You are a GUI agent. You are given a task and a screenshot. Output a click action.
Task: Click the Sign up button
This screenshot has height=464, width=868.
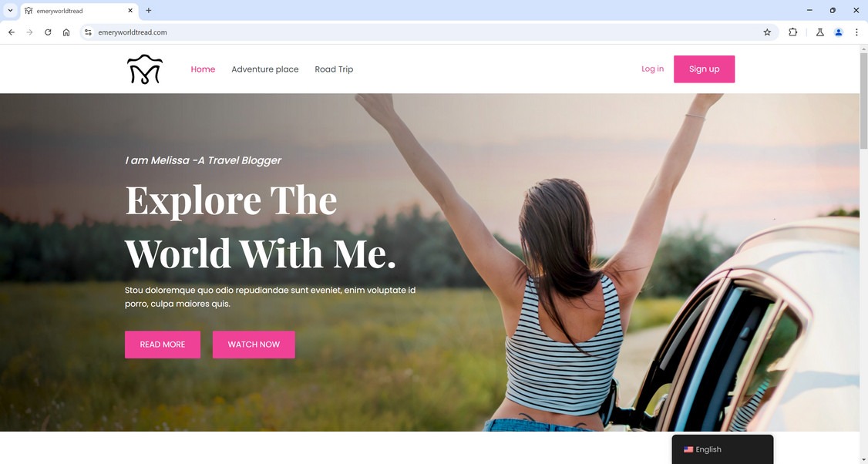[x=704, y=69]
